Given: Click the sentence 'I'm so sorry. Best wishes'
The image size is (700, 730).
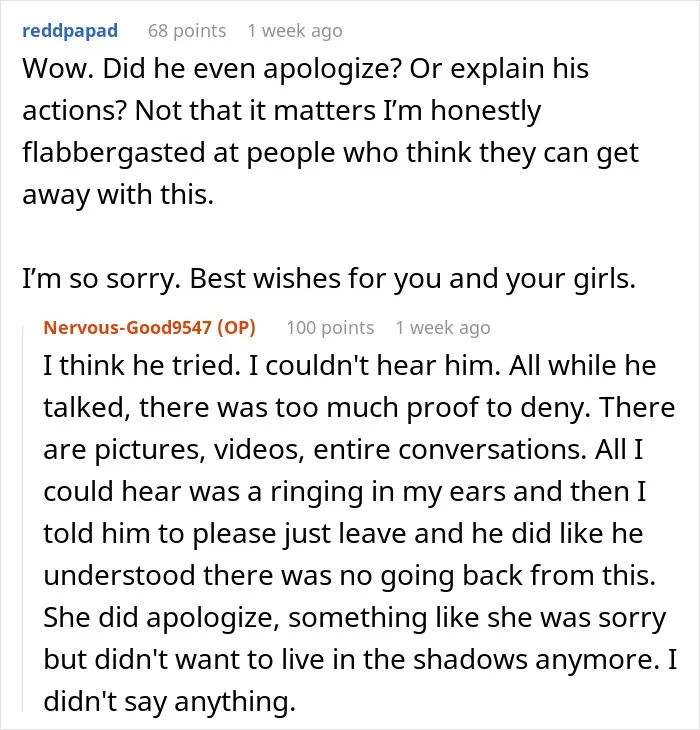Looking at the screenshot, I should [x=329, y=279].
